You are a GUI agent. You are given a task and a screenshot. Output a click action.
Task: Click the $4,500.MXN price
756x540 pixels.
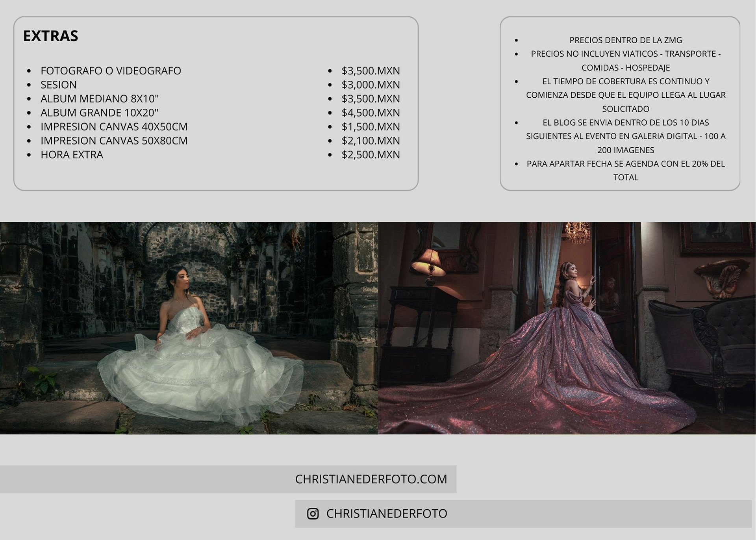(x=370, y=113)
